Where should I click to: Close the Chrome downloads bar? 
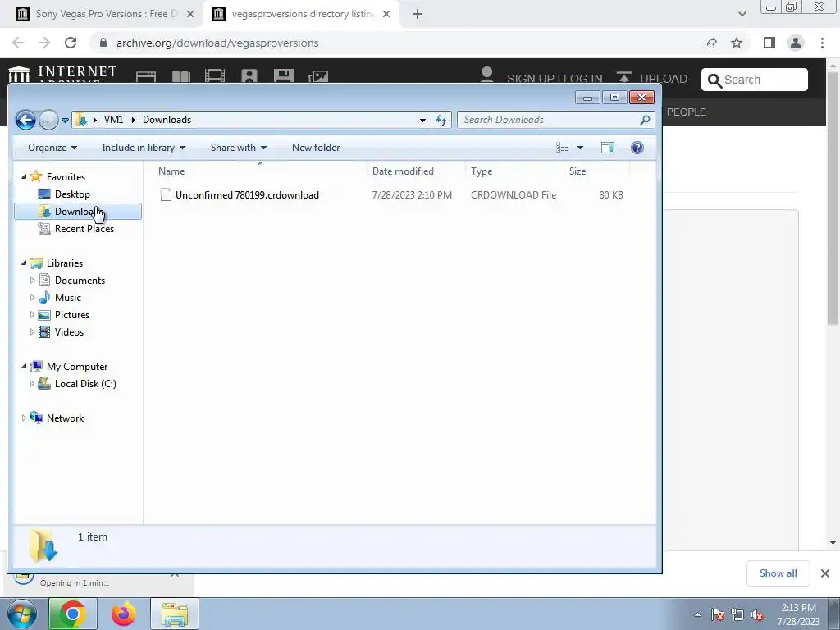point(825,573)
